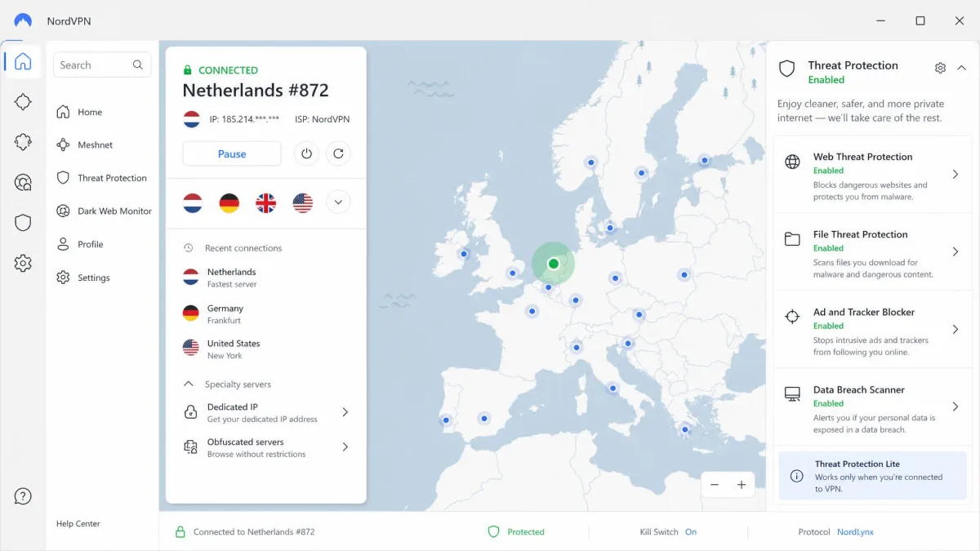Click the Dedicated IP lock icon
The height and width of the screenshot is (551, 980).
coord(190,412)
